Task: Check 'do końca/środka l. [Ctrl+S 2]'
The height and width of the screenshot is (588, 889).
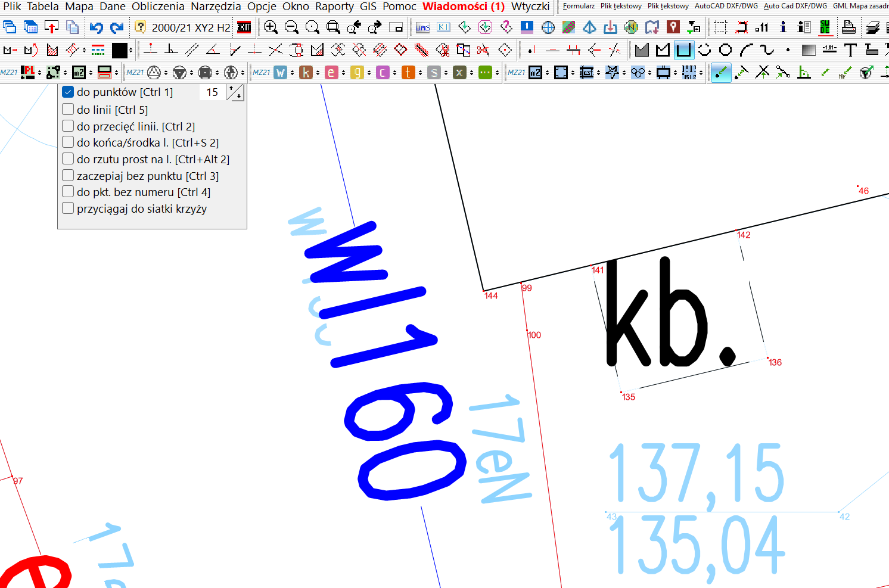Action: coord(68,142)
